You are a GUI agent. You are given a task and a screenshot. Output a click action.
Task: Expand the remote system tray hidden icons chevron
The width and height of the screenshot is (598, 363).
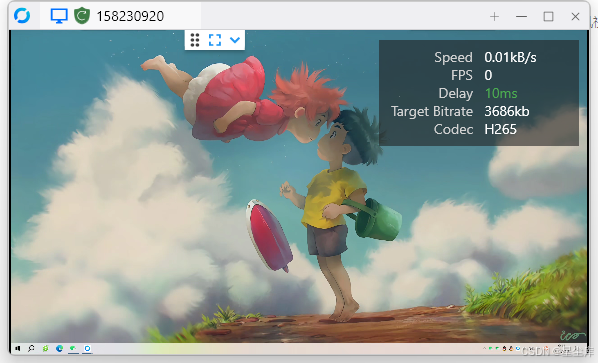point(484,348)
